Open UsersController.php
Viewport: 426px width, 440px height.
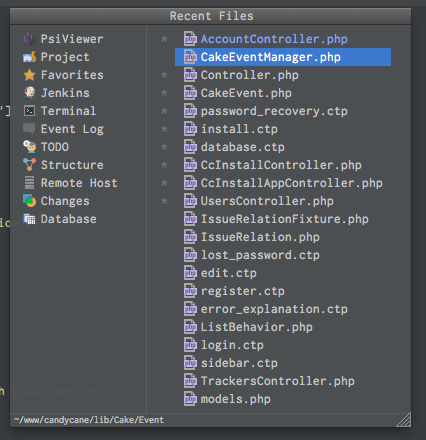pos(267,201)
